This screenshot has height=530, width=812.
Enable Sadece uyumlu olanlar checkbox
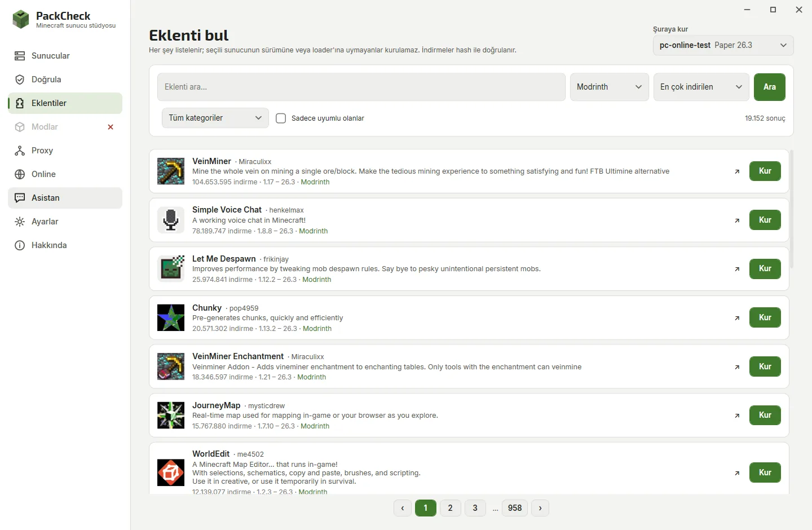tap(281, 118)
